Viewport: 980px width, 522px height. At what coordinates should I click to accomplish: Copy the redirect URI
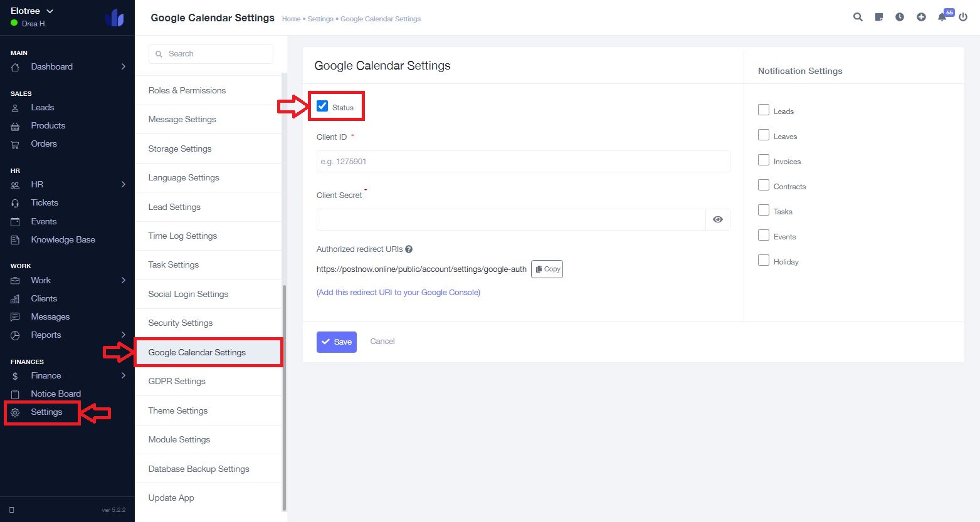pyautogui.click(x=547, y=269)
